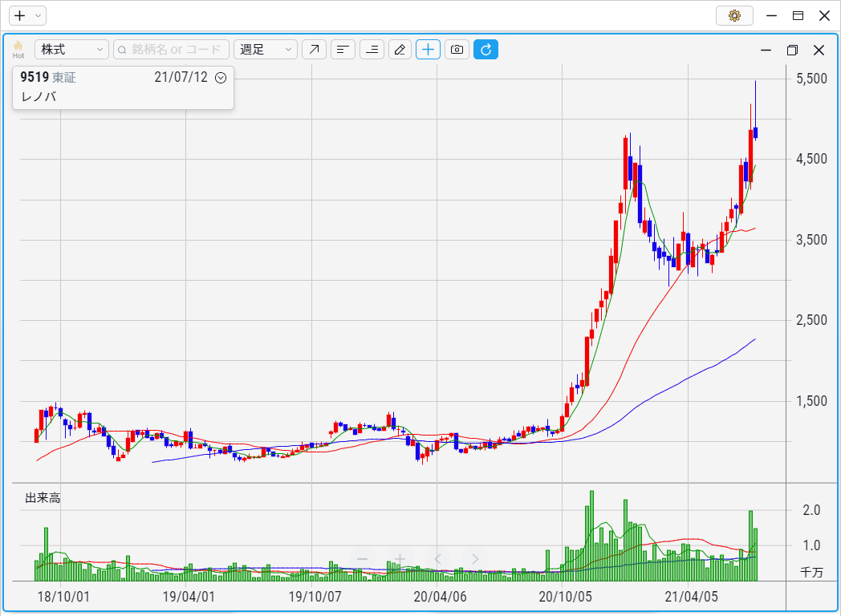Restore the inner chart panel window
The width and height of the screenshot is (841, 616).
792,50
